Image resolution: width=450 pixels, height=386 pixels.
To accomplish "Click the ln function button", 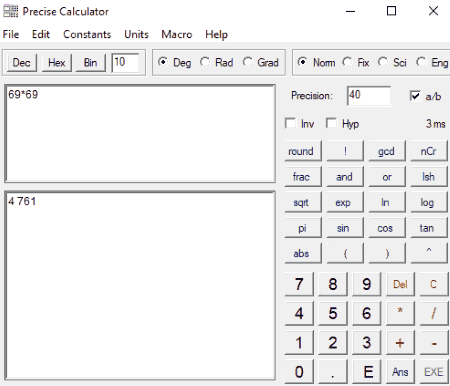I will click(x=387, y=202).
